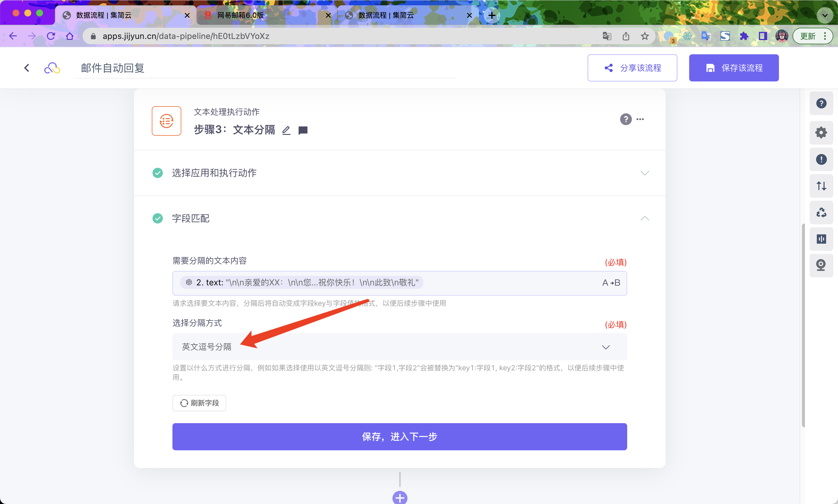Click the up-down arrows sort sidebar icon
The image size is (838, 504).
(x=821, y=186)
